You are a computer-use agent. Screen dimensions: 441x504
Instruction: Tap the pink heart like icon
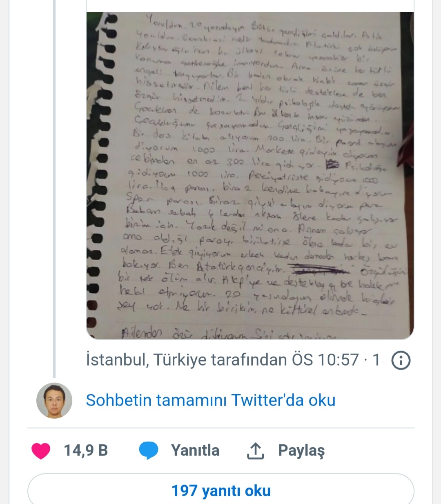pyautogui.click(x=41, y=451)
